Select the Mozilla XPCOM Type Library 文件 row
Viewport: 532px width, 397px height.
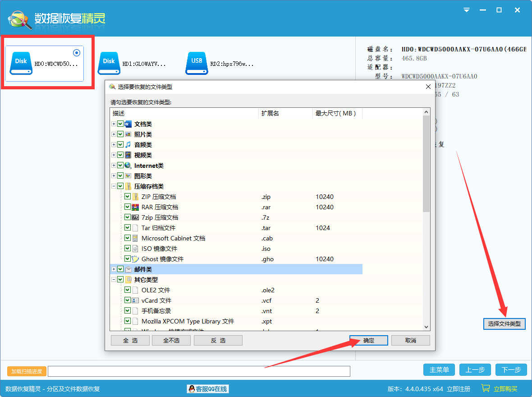pos(236,321)
